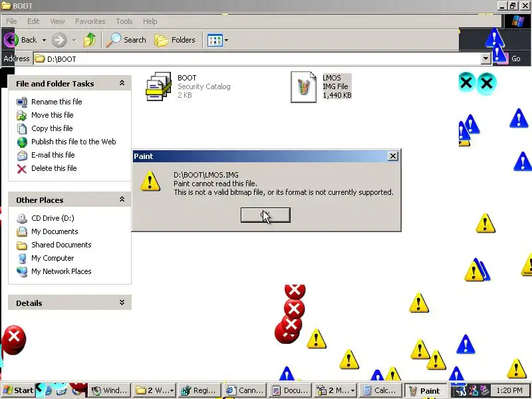Click the Go button
532x399 pixels.
(511, 59)
